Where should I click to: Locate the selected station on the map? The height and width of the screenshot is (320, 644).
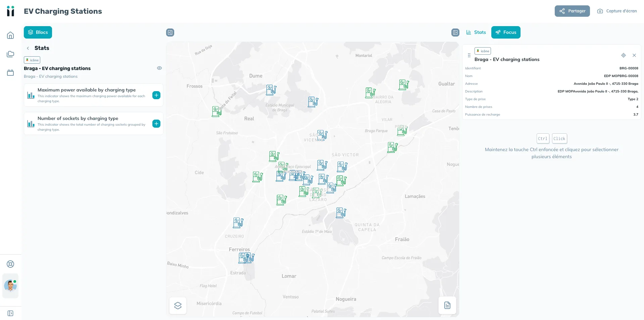(624, 55)
